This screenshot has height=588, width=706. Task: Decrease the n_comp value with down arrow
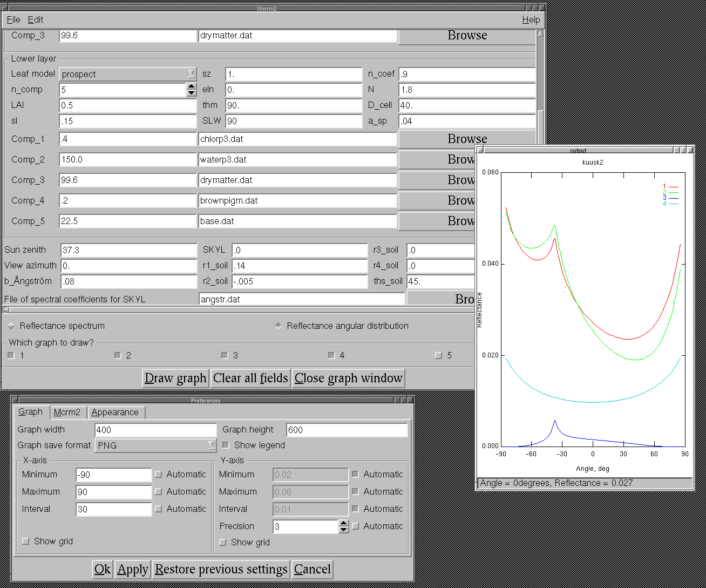tap(191, 93)
